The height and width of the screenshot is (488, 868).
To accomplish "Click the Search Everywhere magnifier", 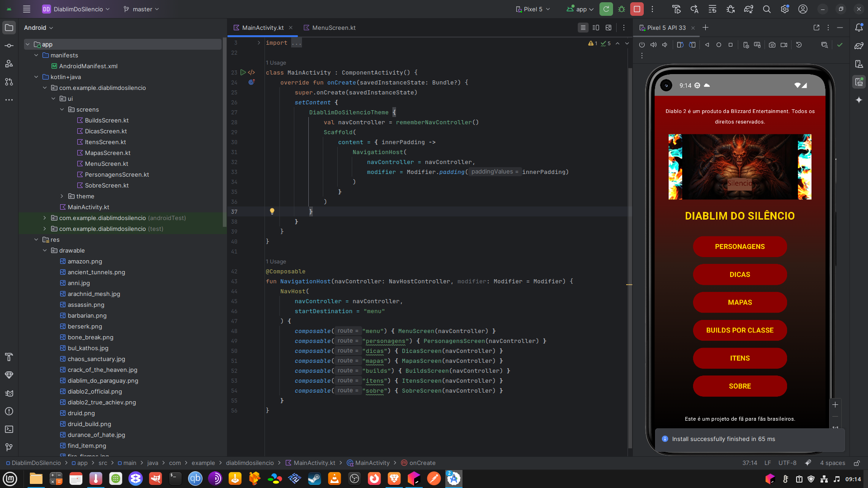I will pyautogui.click(x=767, y=9).
